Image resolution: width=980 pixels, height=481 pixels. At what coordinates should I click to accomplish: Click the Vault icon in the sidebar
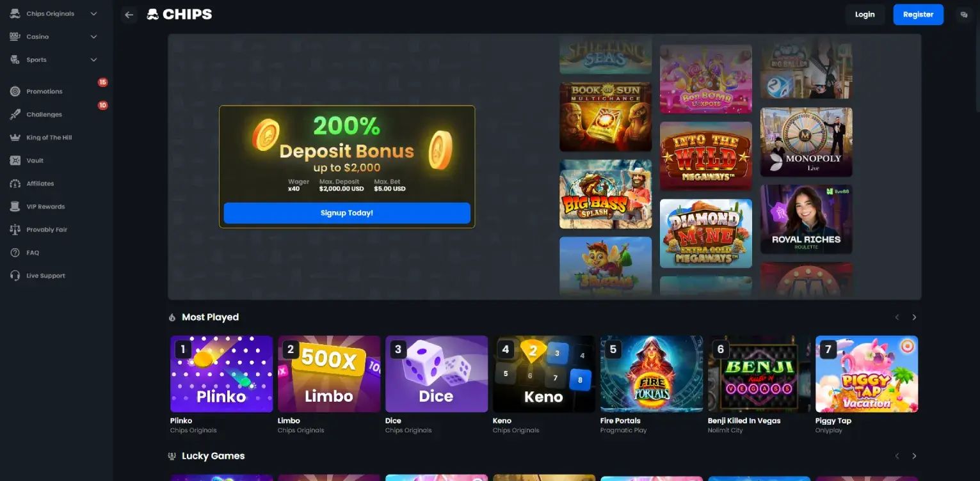click(15, 161)
